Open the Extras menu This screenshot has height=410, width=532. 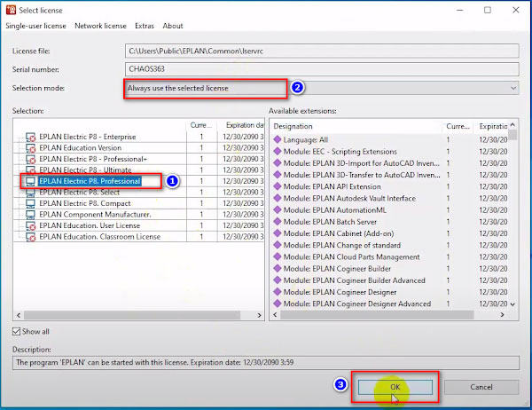click(144, 26)
